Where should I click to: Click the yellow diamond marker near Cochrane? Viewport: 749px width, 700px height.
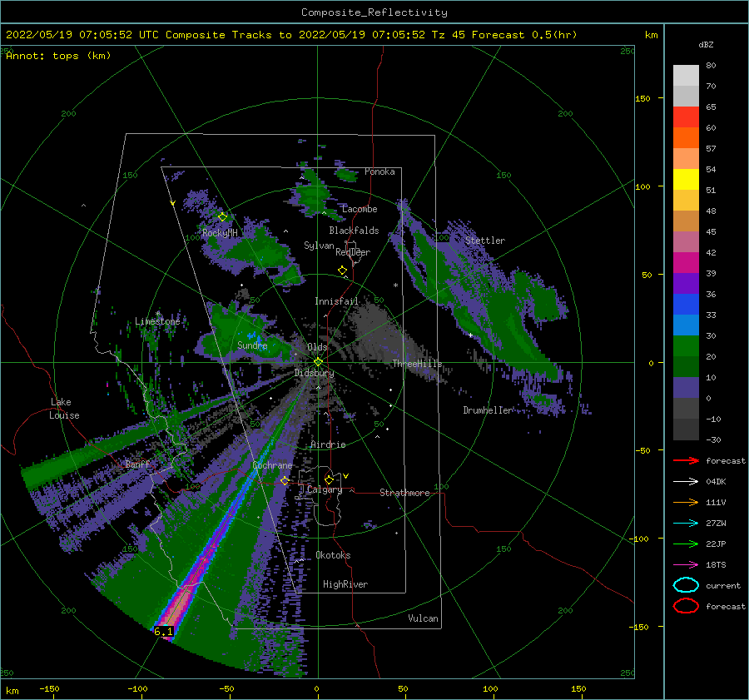(x=285, y=481)
